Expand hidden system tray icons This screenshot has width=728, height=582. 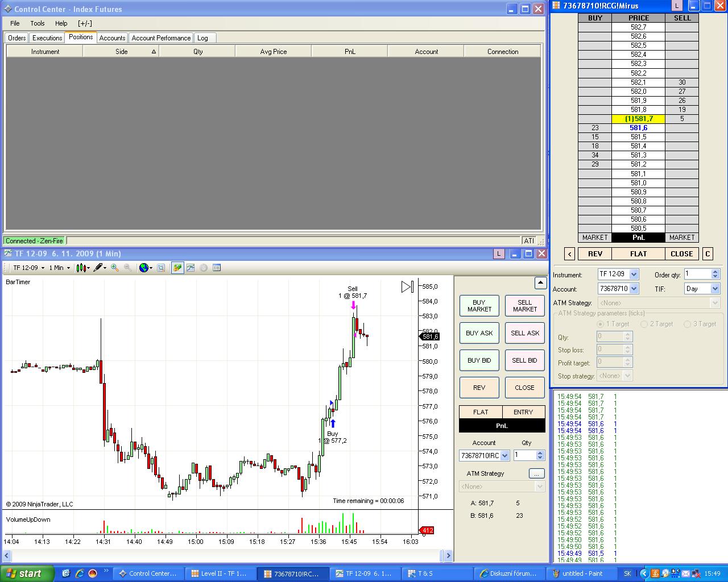click(x=644, y=573)
